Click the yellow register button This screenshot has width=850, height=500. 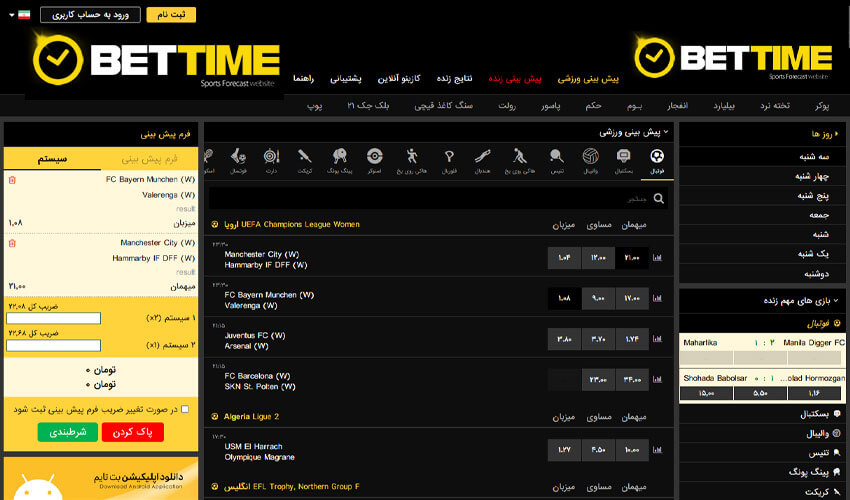[x=171, y=15]
